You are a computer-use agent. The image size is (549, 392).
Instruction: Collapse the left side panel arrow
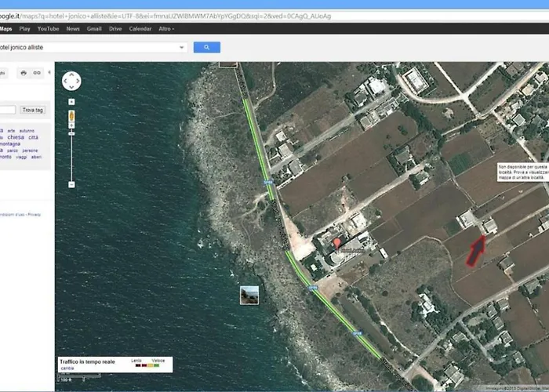pos(50,73)
